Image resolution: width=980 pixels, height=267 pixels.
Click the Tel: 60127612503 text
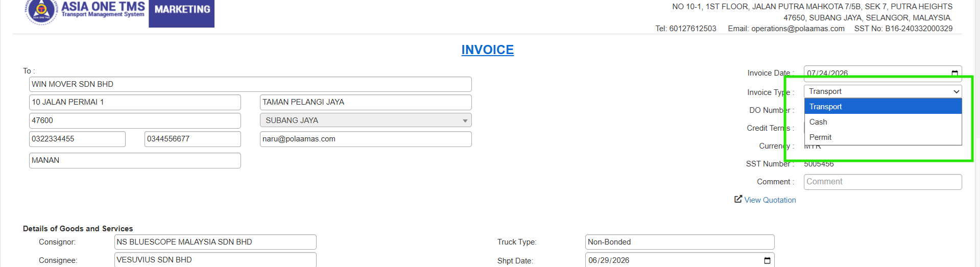click(x=686, y=29)
